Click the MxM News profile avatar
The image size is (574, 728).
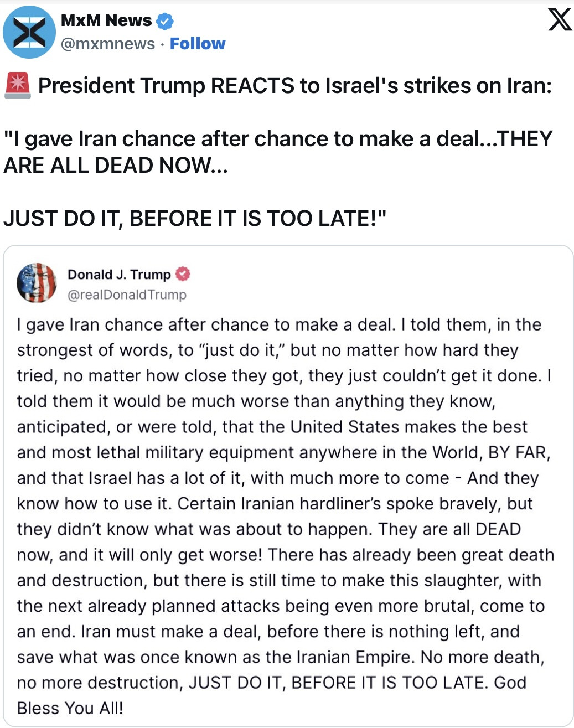click(29, 32)
